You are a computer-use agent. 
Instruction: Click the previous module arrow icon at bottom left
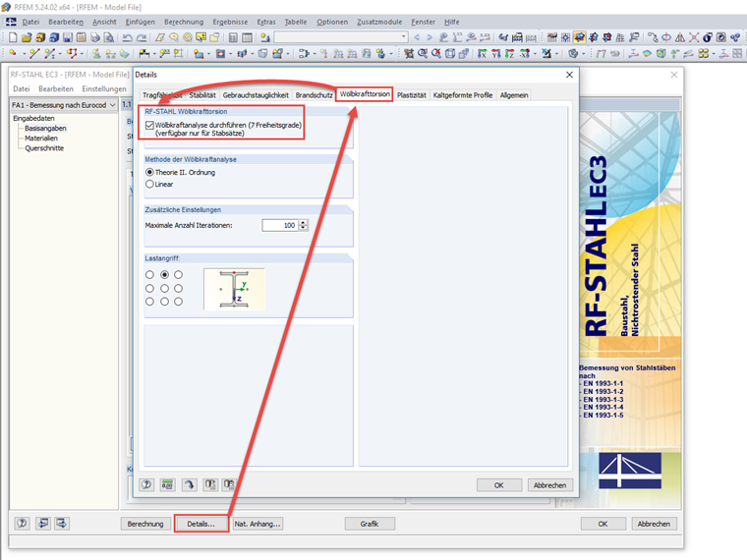click(x=43, y=524)
